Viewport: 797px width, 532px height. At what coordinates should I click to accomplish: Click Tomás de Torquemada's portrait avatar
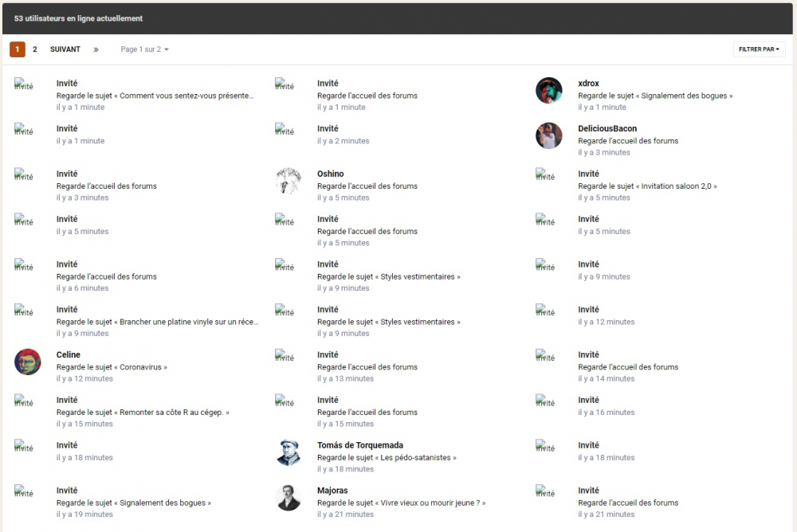(288, 452)
